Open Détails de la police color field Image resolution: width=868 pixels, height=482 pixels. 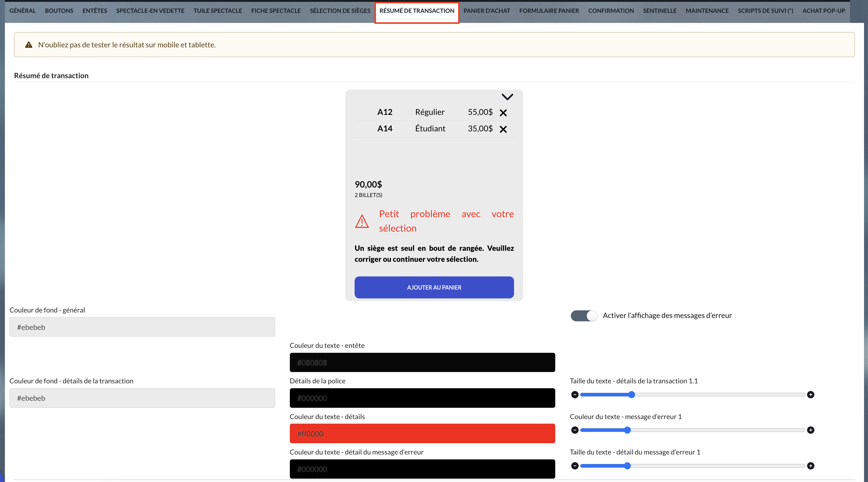coord(422,398)
